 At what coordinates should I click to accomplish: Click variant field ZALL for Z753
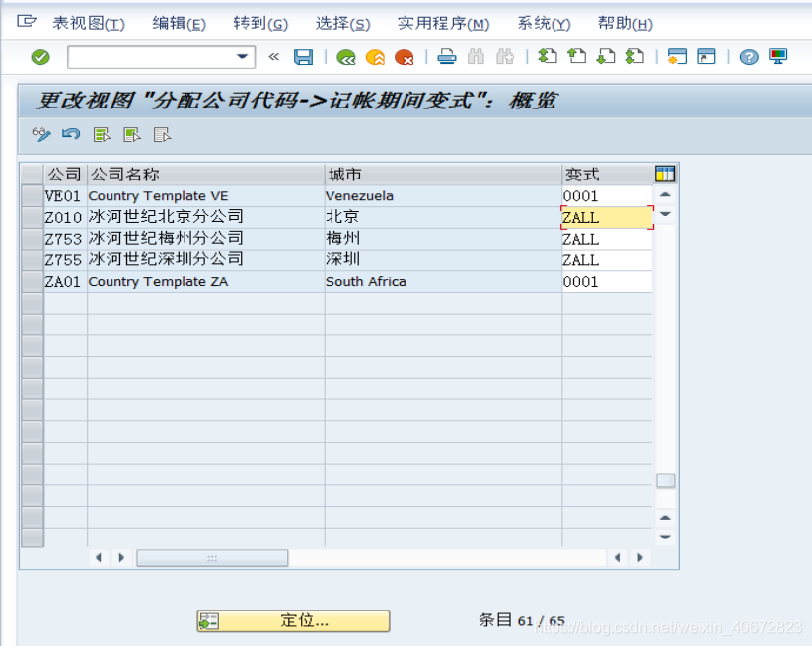[607, 239]
